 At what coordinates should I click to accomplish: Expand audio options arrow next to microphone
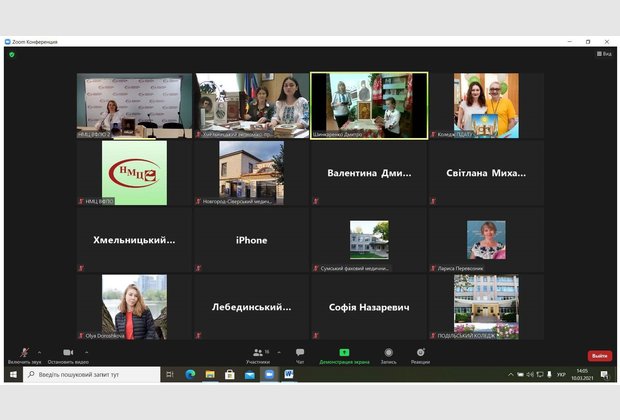pos(41,351)
